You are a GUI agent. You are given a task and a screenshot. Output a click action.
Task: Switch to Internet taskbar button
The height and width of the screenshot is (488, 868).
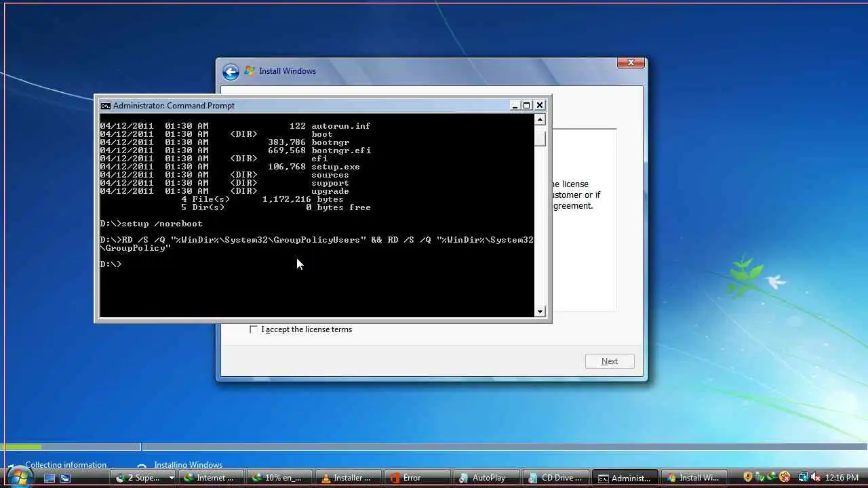(212, 478)
